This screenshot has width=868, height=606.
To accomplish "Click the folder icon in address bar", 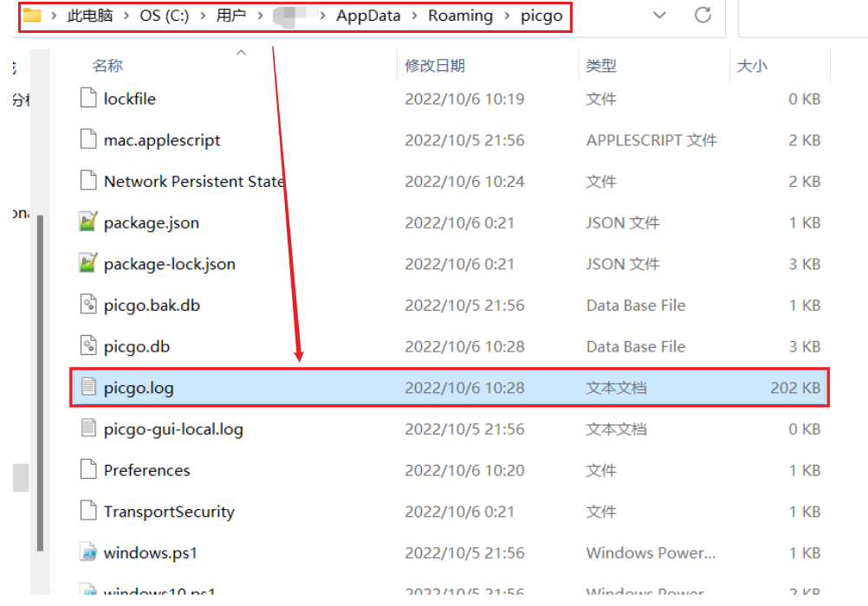I will click(32, 16).
